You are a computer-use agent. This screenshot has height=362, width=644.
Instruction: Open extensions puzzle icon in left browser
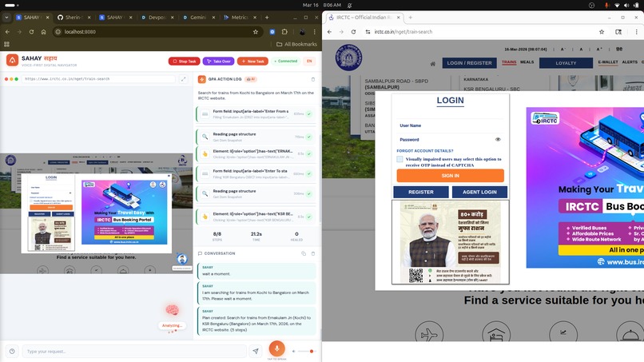click(x=284, y=32)
